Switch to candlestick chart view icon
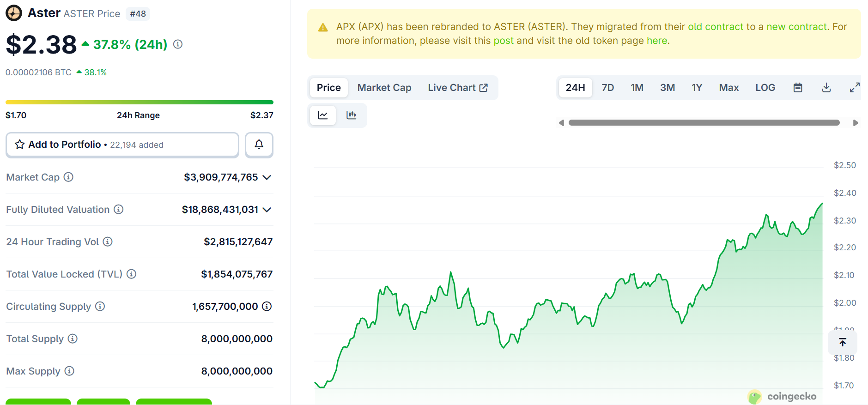Viewport: 868px width, 405px height. point(352,115)
